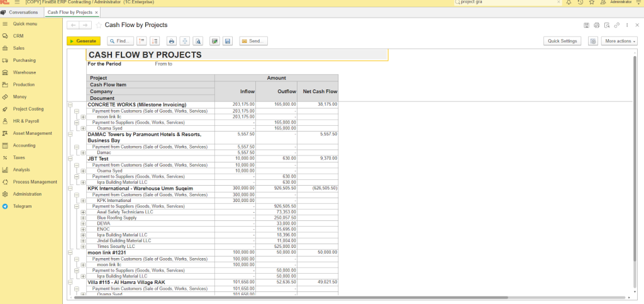
Task: Close the Cash Flow by Projects tab
Action: (x=96, y=13)
